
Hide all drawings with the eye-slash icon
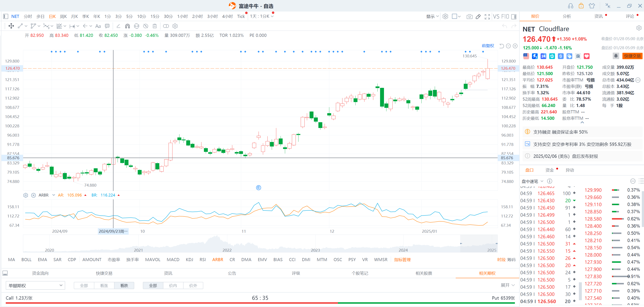pos(146,26)
